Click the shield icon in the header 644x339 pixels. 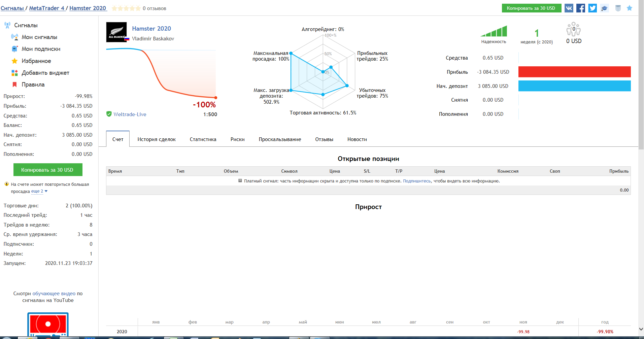click(x=618, y=8)
